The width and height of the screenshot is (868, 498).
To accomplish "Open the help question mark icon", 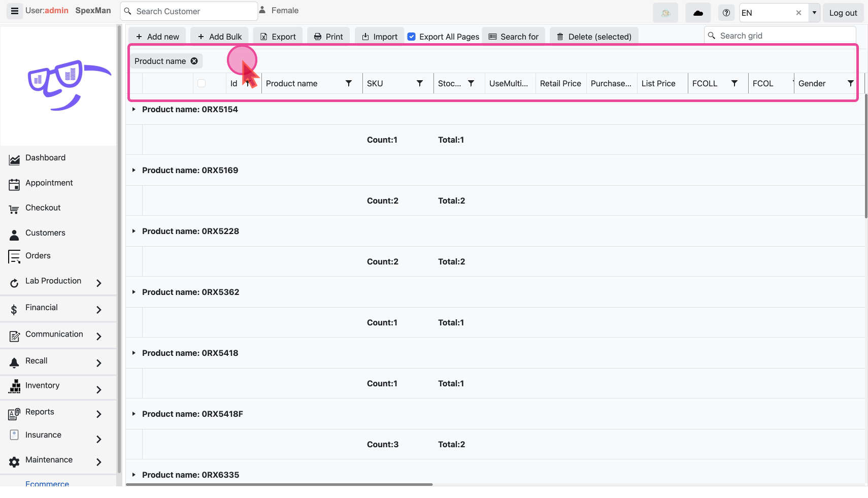I will [x=726, y=13].
